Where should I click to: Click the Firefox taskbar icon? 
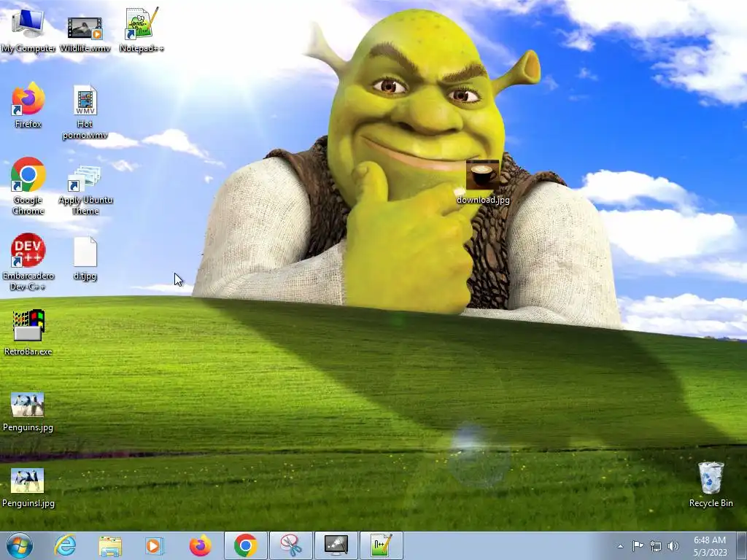pyautogui.click(x=200, y=545)
